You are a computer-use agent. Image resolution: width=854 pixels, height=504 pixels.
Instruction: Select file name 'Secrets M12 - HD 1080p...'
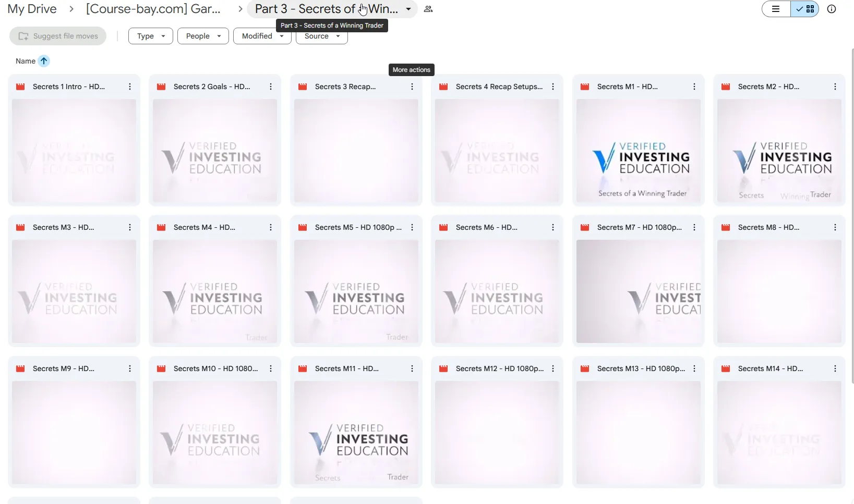coord(500,368)
